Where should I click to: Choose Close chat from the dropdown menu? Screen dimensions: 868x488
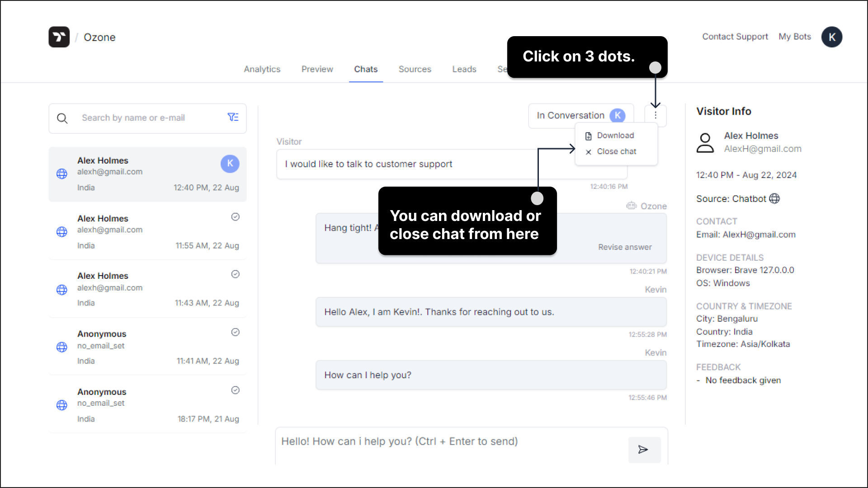[x=616, y=151]
